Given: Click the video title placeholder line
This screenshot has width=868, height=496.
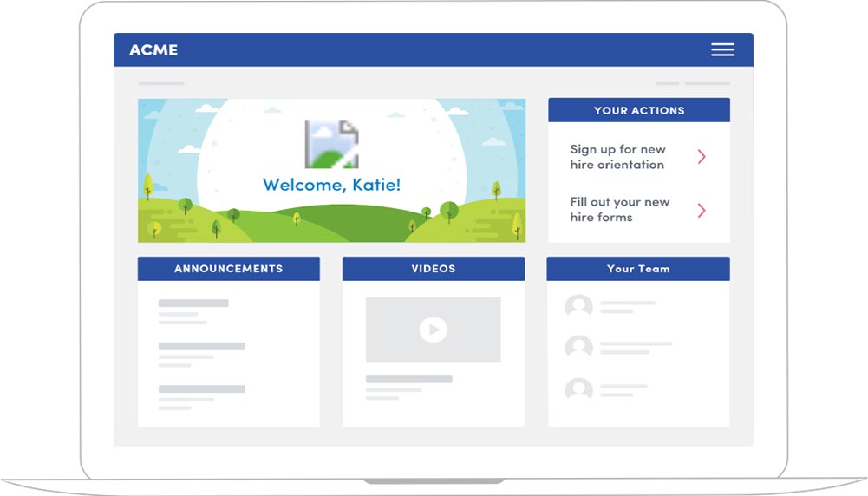Looking at the screenshot, I should pyautogui.click(x=408, y=379).
